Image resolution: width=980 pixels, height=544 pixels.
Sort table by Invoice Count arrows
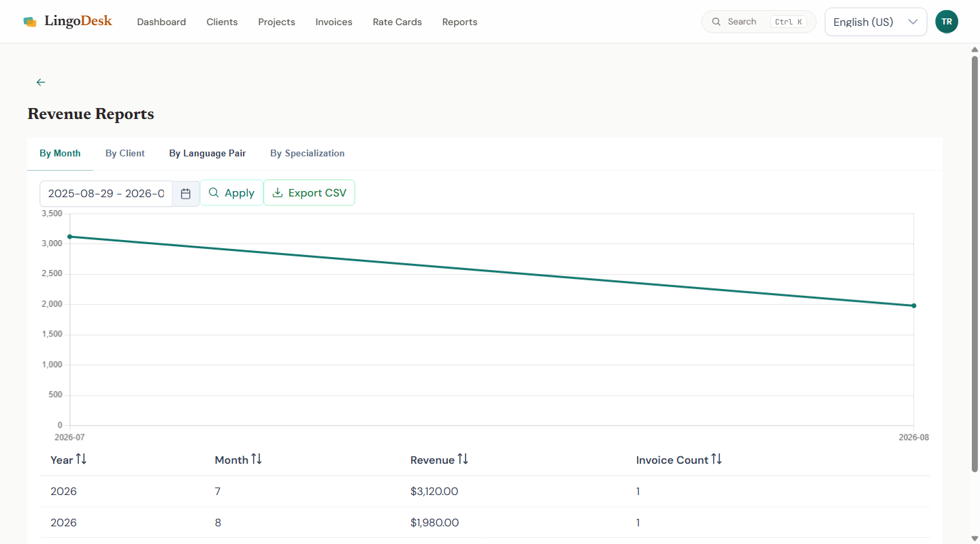pos(717,460)
